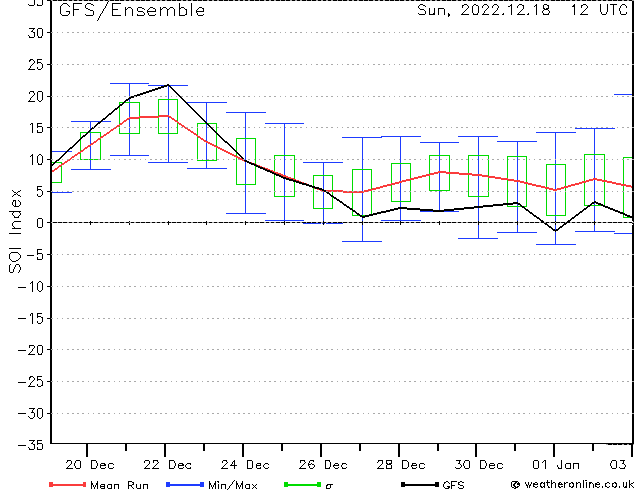Click the Mean Run legend label
634x490 pixels.
tap(120, 485)
